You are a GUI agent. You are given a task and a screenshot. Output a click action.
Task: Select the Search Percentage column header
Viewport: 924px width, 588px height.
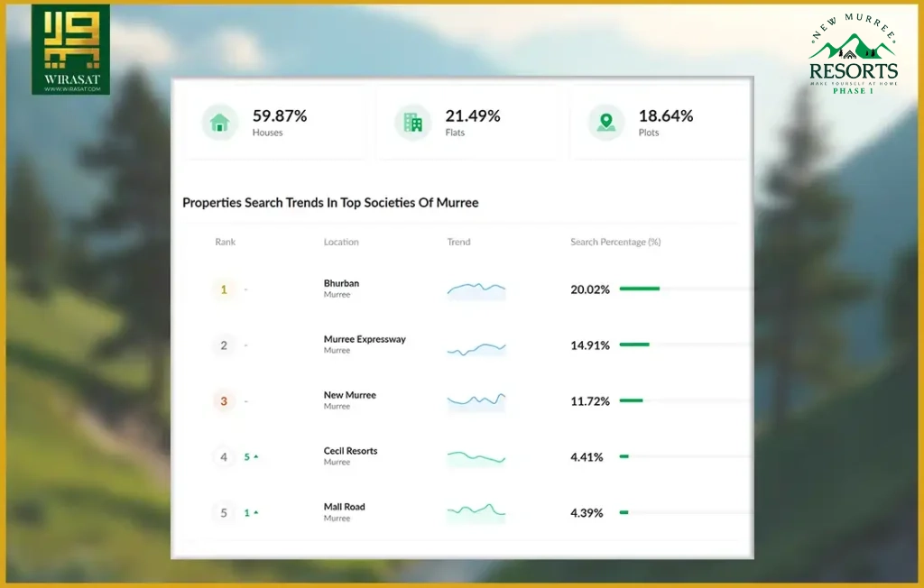615,243
